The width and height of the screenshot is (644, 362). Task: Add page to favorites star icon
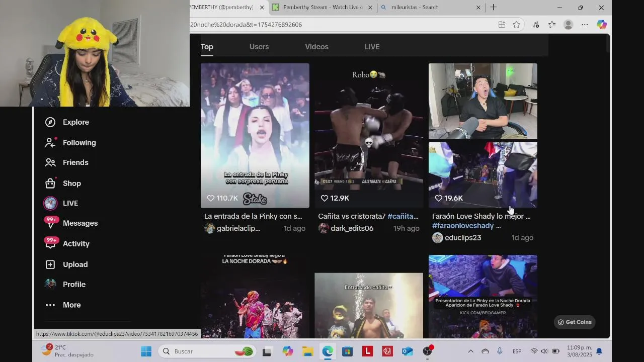[x=516, y=25]
